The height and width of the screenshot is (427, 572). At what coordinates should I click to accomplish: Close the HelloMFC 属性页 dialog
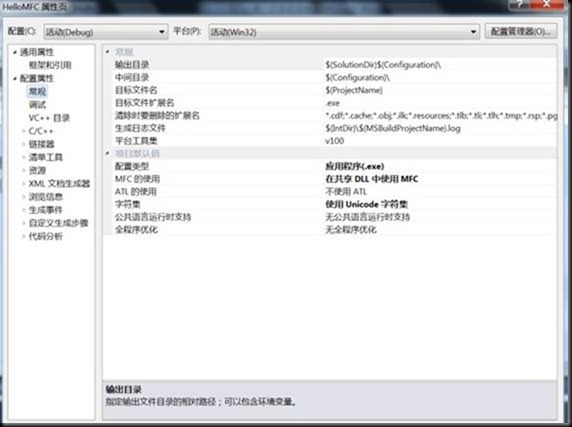(546, 4)
